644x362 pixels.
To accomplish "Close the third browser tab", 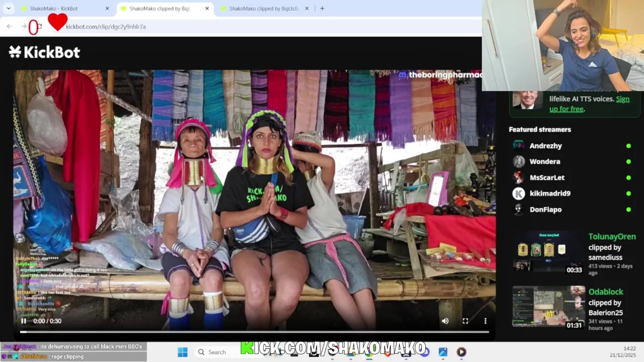I will 306,9.
